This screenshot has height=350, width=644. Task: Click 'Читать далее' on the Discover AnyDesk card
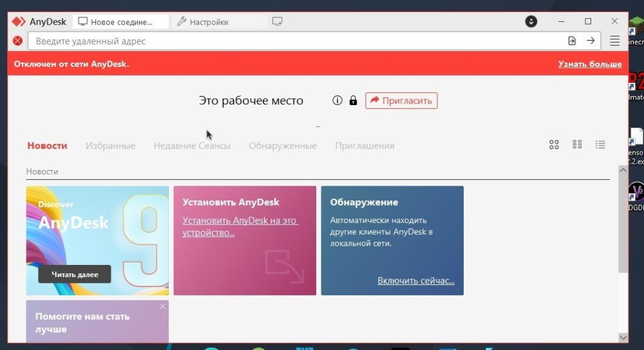tap(75, 275)
